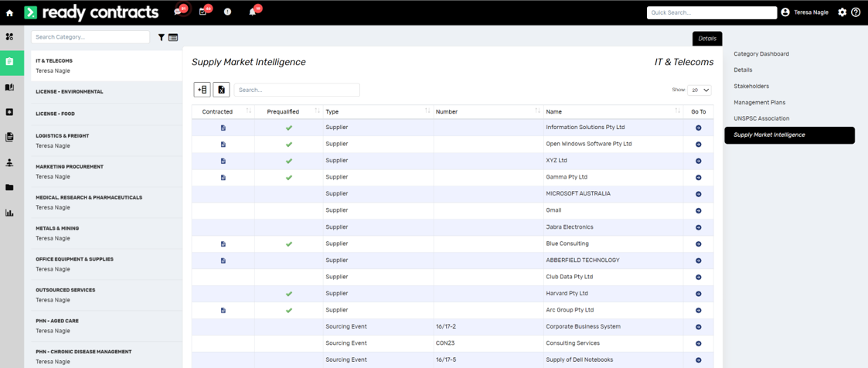
Task: Sort by the Type column arrows
Action: pos(427,111)
